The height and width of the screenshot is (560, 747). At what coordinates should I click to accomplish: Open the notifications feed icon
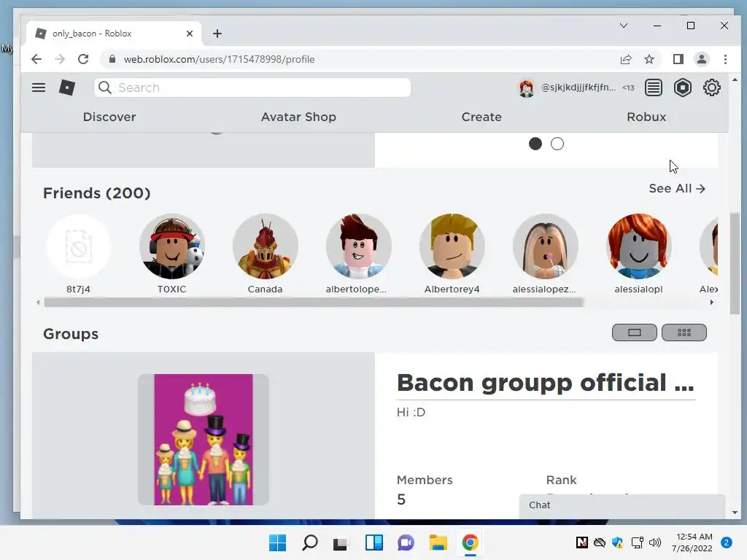tap(653, 87)
